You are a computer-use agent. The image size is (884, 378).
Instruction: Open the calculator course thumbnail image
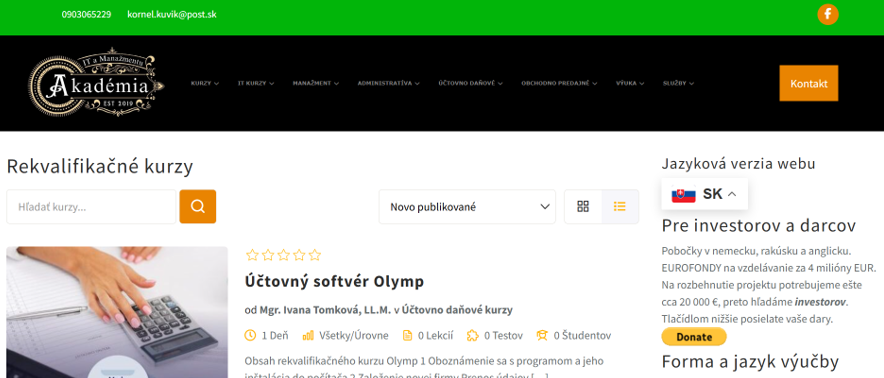117,312
